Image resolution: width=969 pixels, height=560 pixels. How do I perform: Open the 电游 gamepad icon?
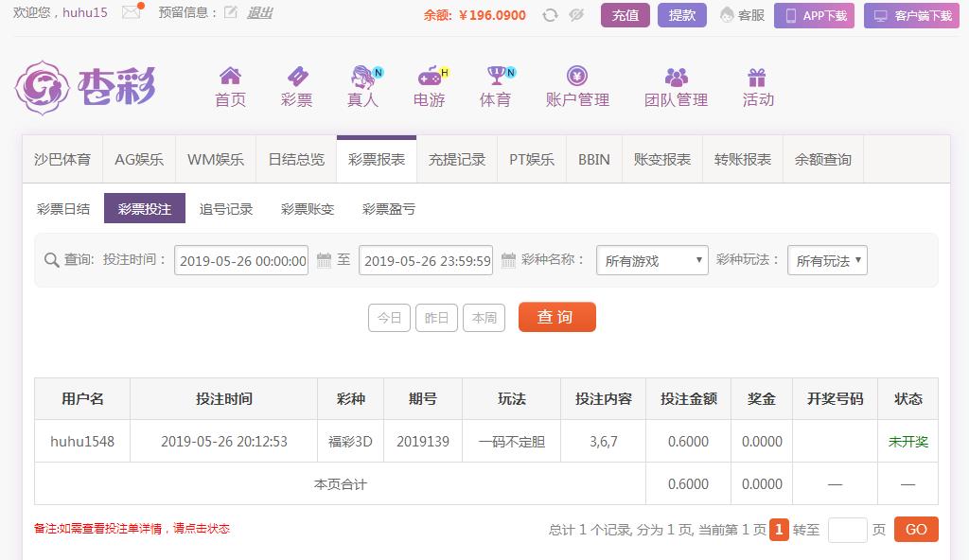pos(430,76)
